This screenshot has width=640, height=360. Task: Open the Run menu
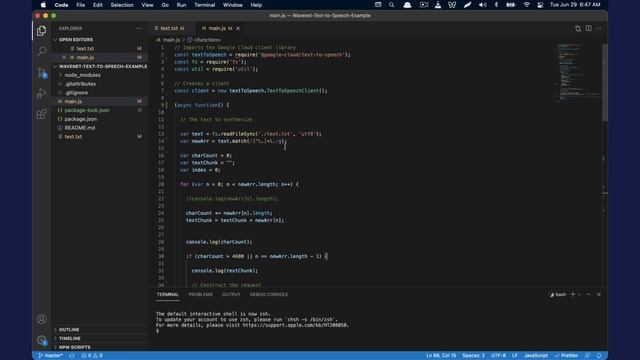pyautogui.click(x=181, y=5)
